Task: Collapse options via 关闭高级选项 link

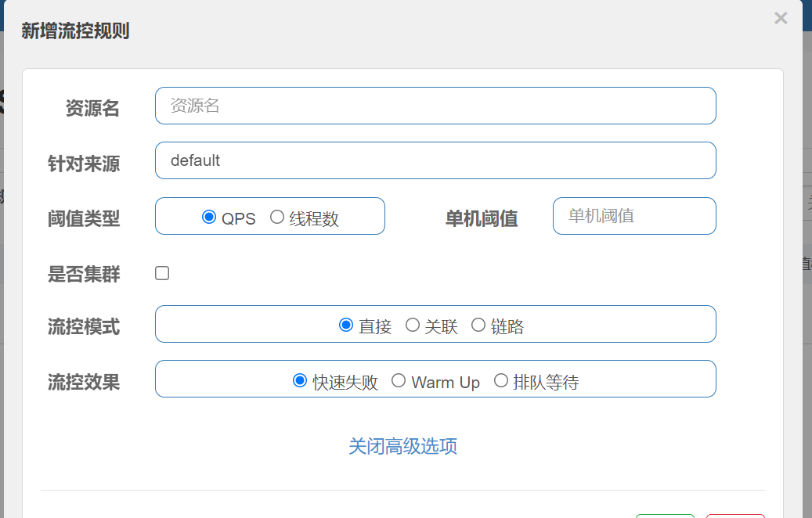Action: [402, 446]
